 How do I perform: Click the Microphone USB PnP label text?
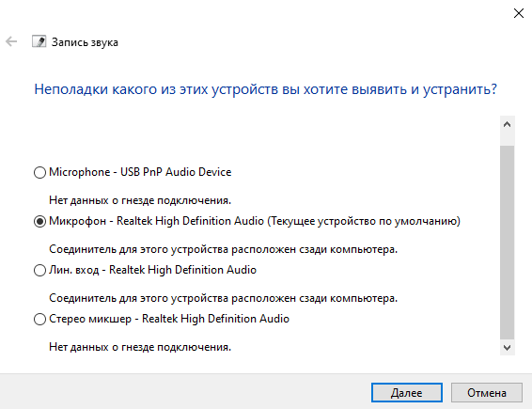(140, 172)
